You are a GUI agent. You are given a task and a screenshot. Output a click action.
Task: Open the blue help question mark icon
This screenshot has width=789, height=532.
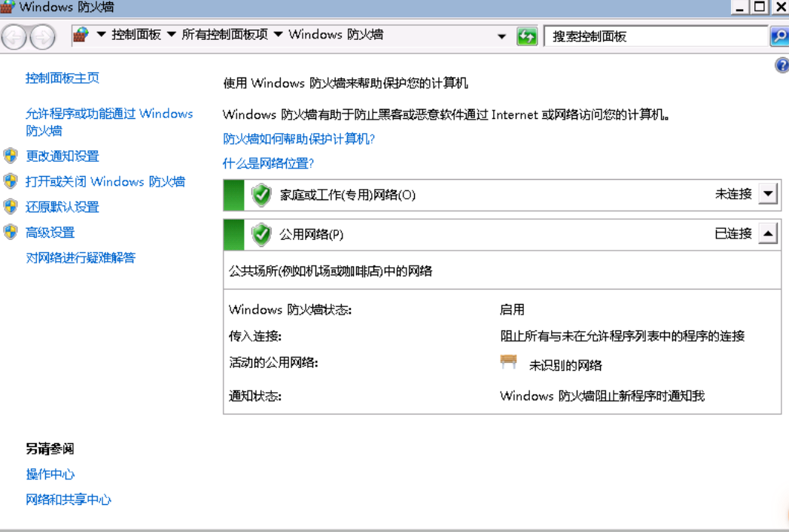coord(782,65)
